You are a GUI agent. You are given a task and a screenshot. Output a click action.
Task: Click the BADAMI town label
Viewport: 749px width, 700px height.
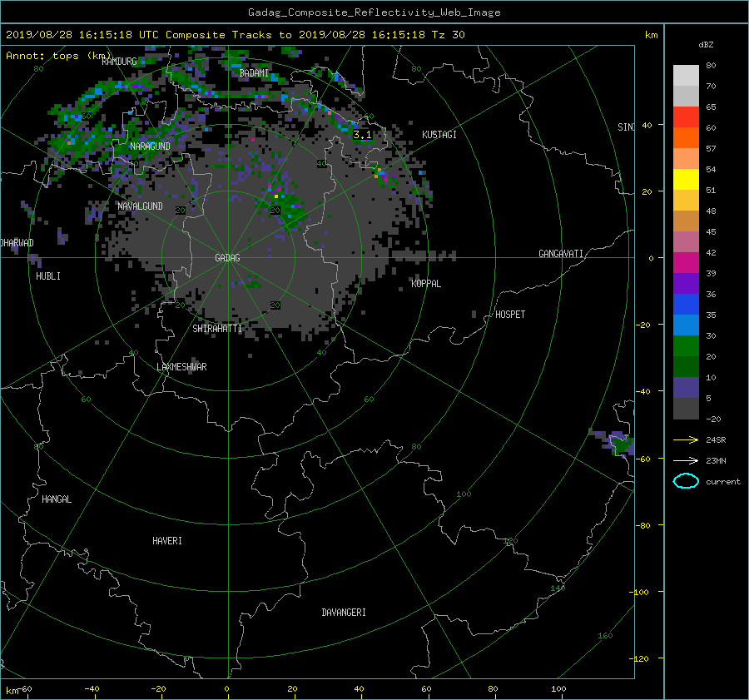point(254,73)
